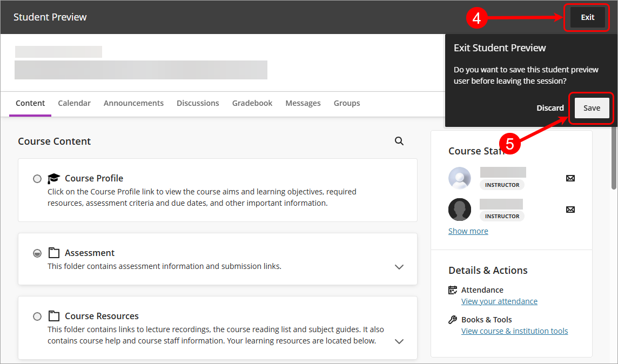
Task: Show more course staff
Action: point(468,231)
